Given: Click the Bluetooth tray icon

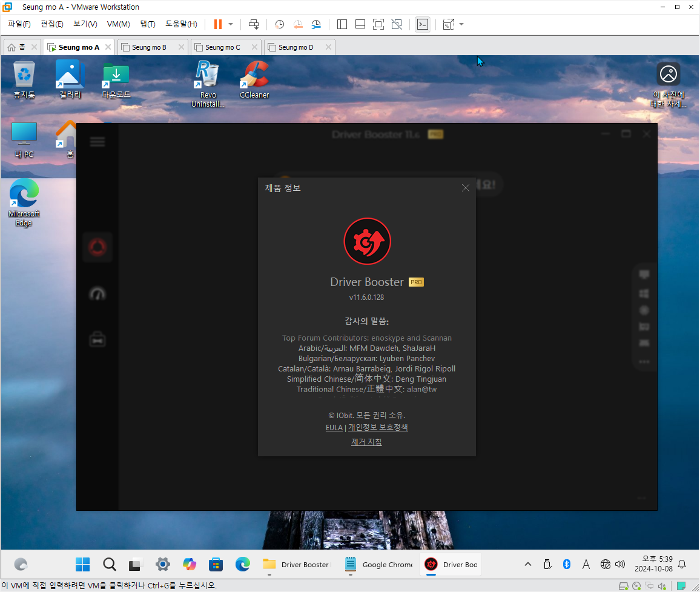Looking at the screenshot, I should (x=567, y=564).
